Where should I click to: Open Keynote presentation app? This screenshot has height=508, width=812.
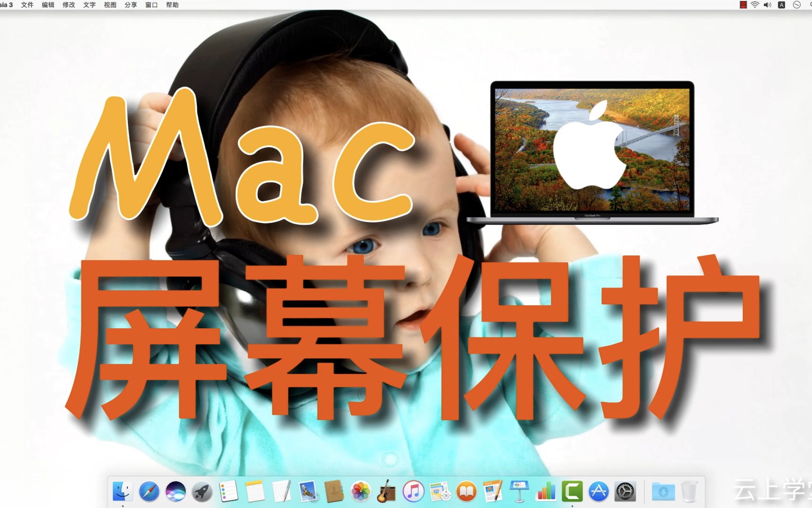(519, 491)
